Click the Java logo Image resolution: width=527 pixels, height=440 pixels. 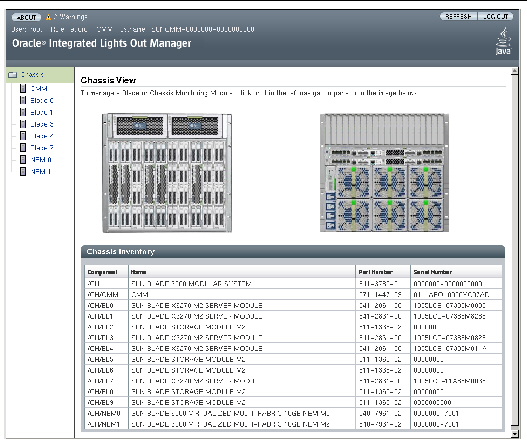[503, 42]
